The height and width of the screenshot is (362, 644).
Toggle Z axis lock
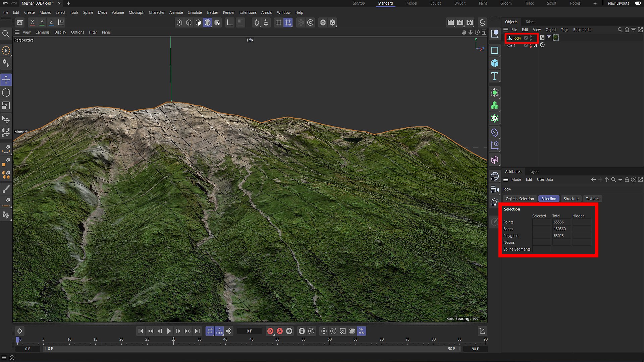click(51, 22)
